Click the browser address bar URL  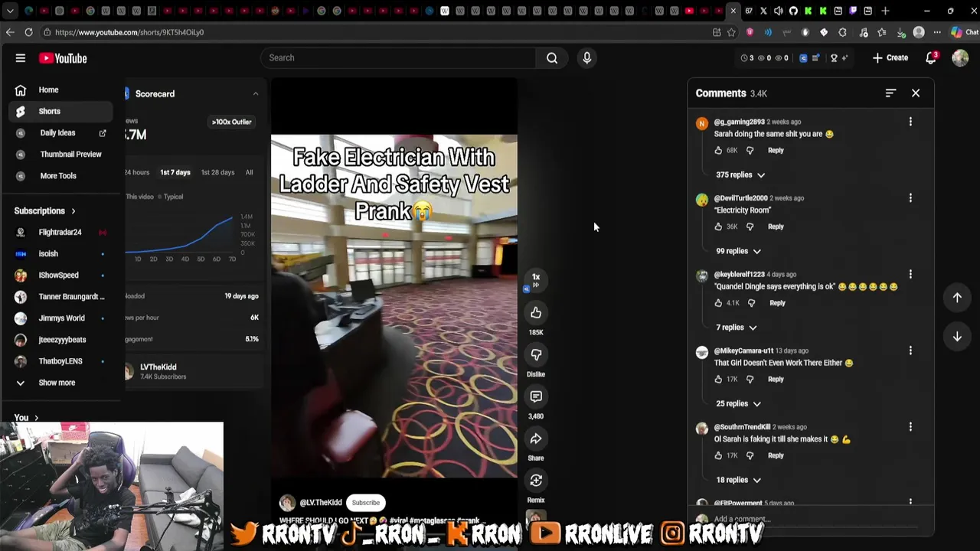click(x=129, y=32)
